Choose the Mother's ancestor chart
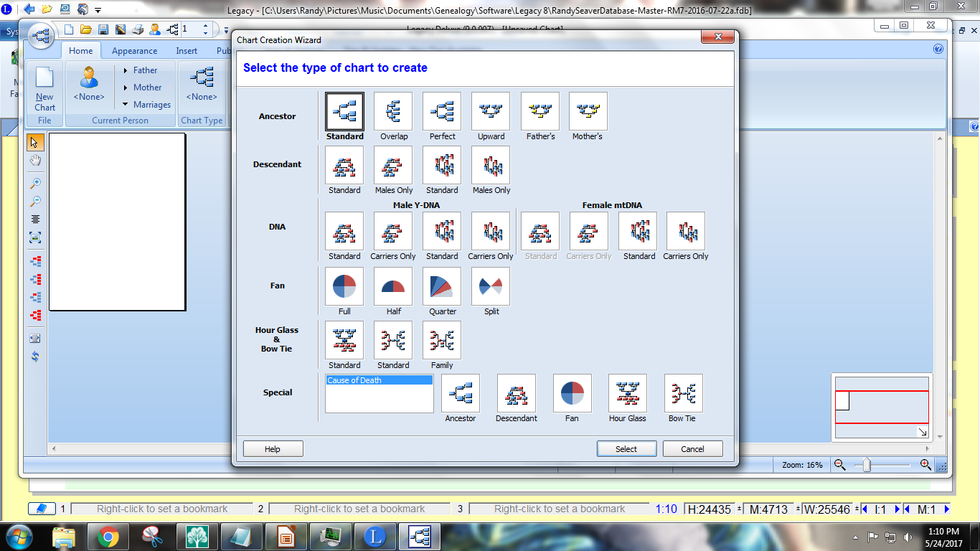This screenshot has width=980, height=551. coord(588,111)
